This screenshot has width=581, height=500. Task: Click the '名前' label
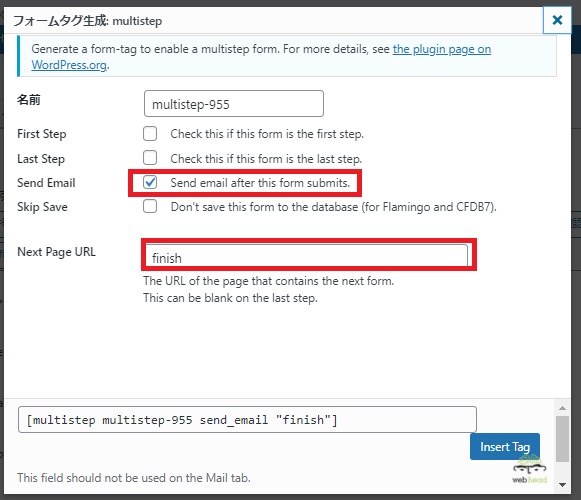pyautogui.click(x=29, y=100)
